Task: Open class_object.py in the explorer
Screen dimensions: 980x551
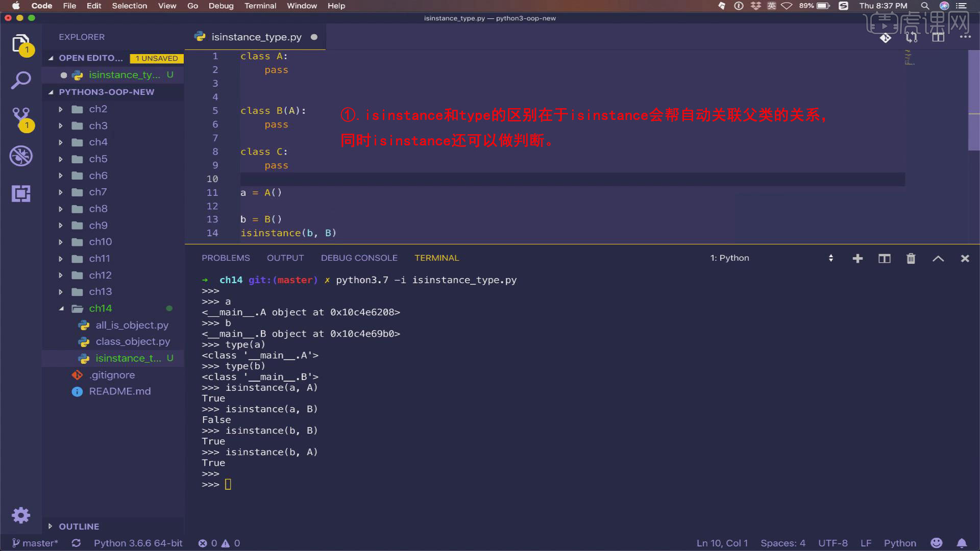Action: point(133,342)
